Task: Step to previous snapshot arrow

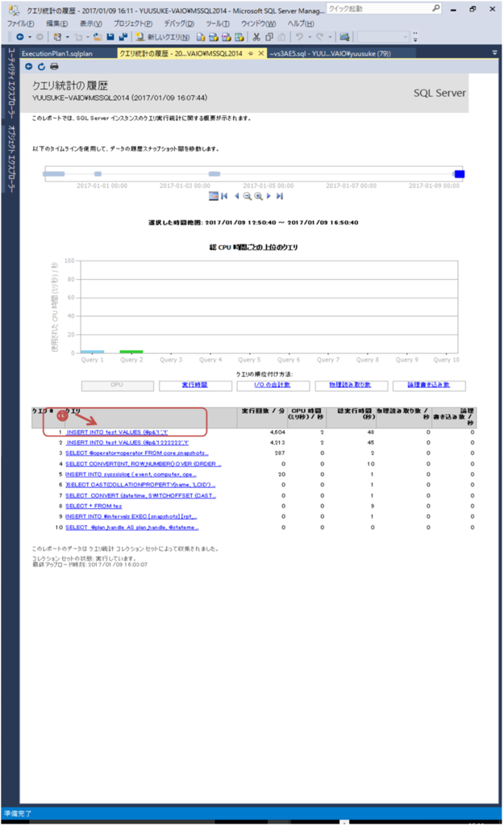Action: pos(236,196)
